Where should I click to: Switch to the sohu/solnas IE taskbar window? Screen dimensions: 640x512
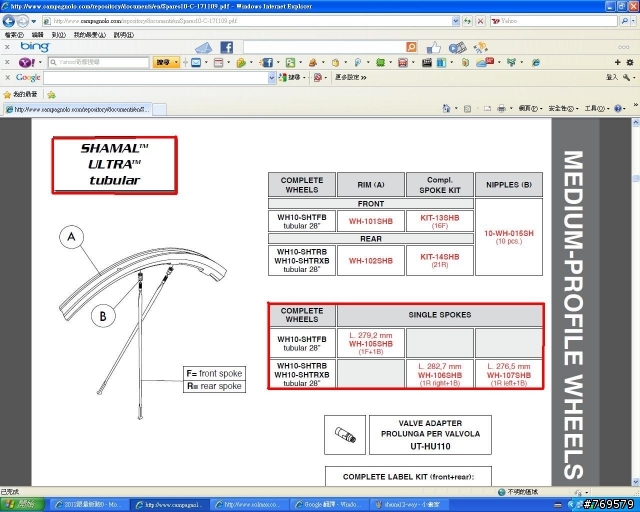[250, 505]
